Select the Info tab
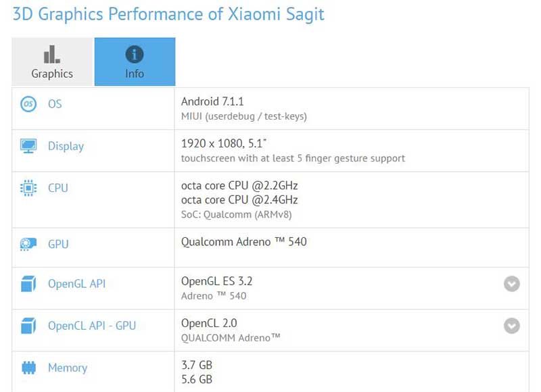This screenshot has height=392, width=541. [135, 62]
